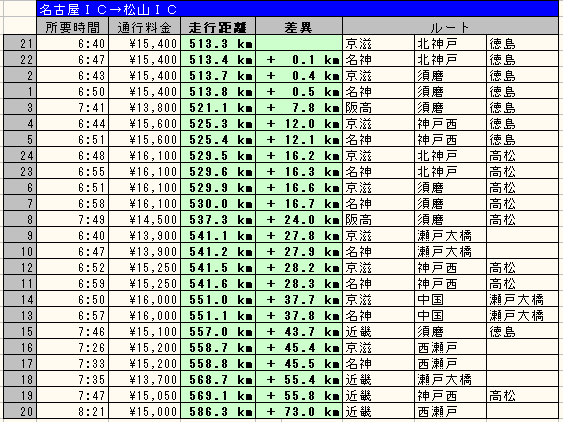Click the cell showing 513.3 km

point(218,43)
